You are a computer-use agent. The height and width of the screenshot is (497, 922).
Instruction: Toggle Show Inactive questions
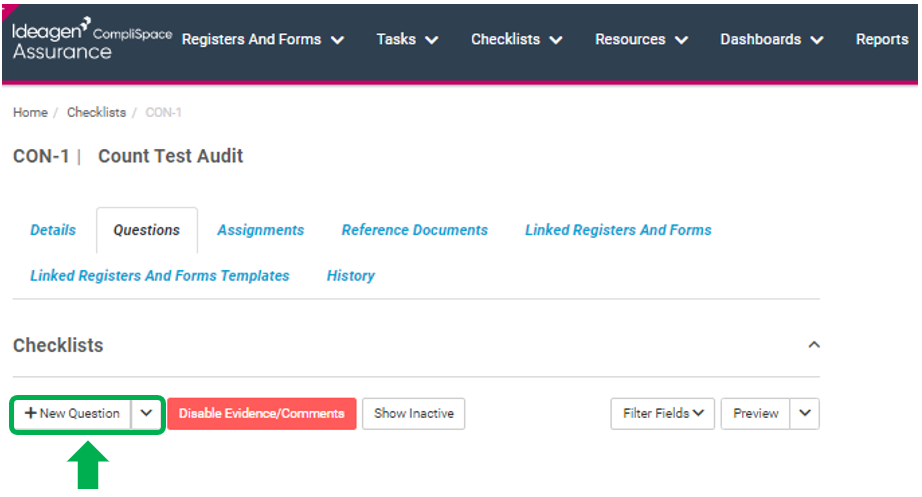click(x=413, y=413)
